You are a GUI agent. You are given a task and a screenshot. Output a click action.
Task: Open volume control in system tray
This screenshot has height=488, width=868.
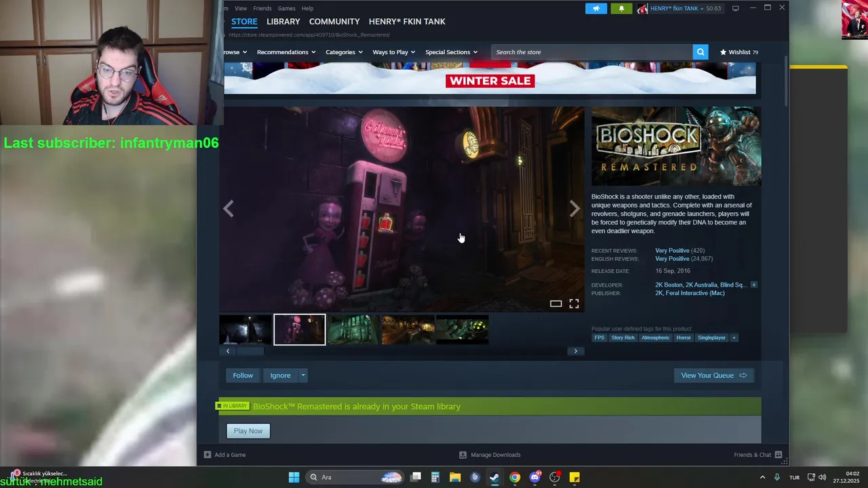click(x=823, y=477)
